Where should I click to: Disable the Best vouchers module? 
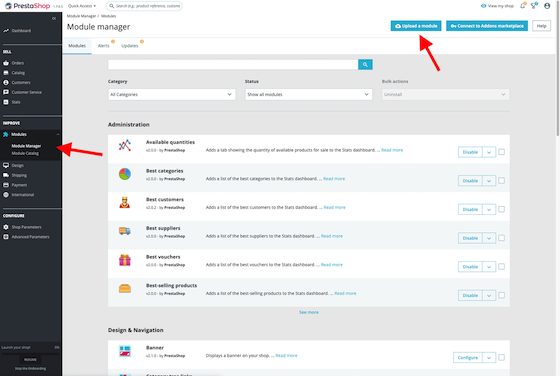coord(470,267)
